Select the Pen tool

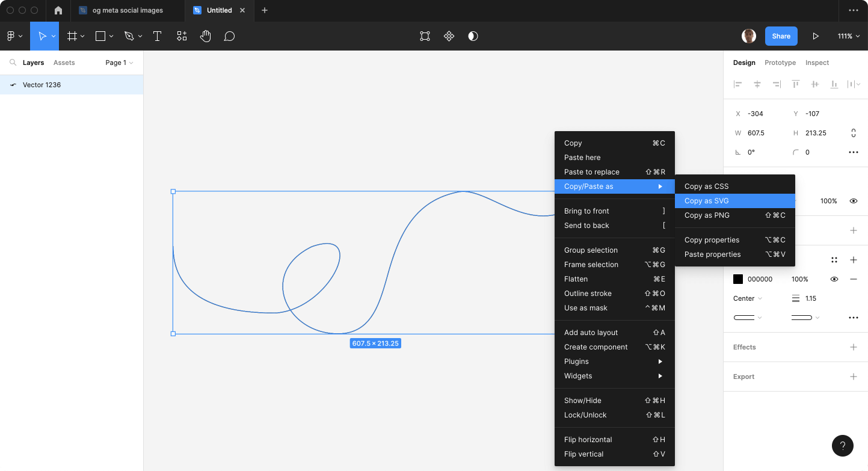pos(129,36)
